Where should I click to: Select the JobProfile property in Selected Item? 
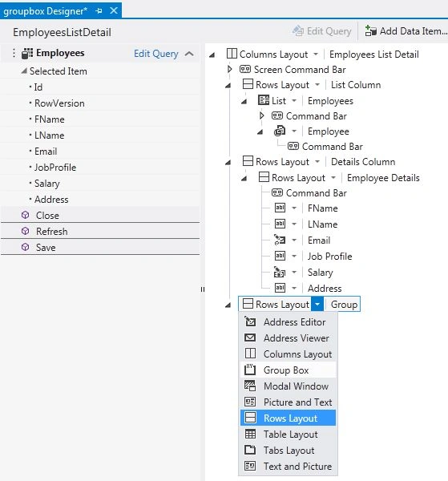pos(55,168)
